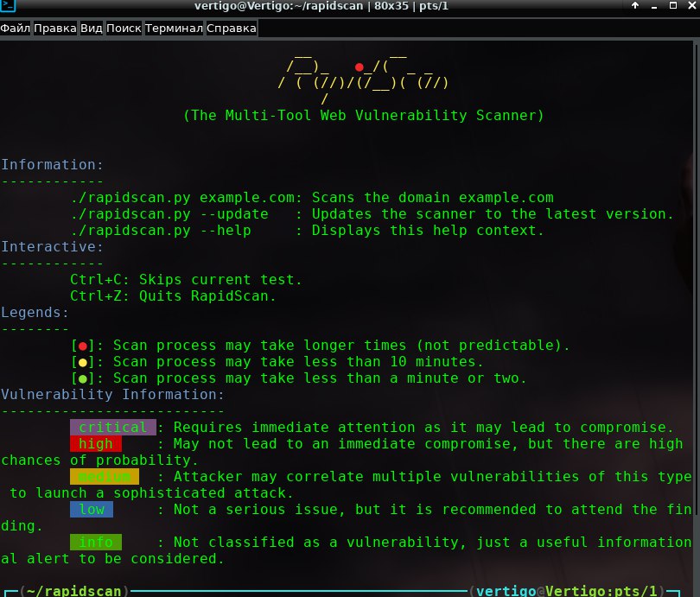Minimize the terminal window

(654, 6)
